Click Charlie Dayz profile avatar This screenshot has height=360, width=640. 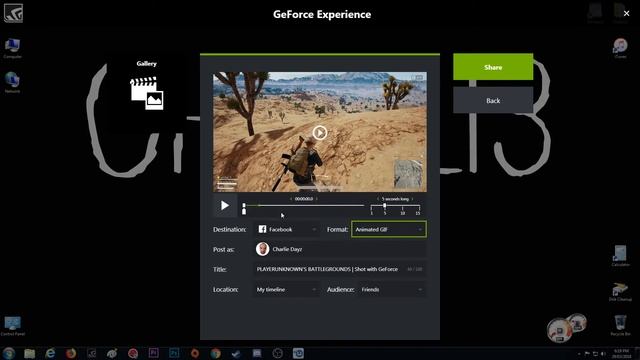262,249
